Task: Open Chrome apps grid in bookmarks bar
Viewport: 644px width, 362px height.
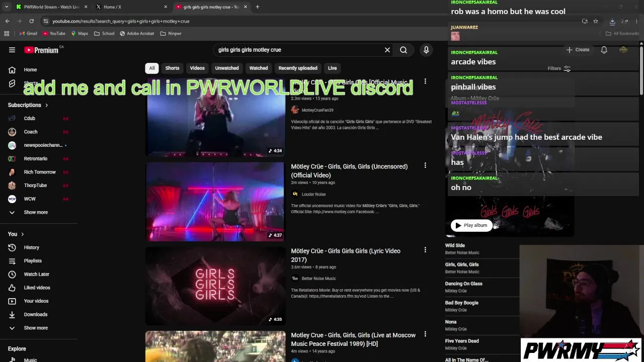Action: coord(7,33)
